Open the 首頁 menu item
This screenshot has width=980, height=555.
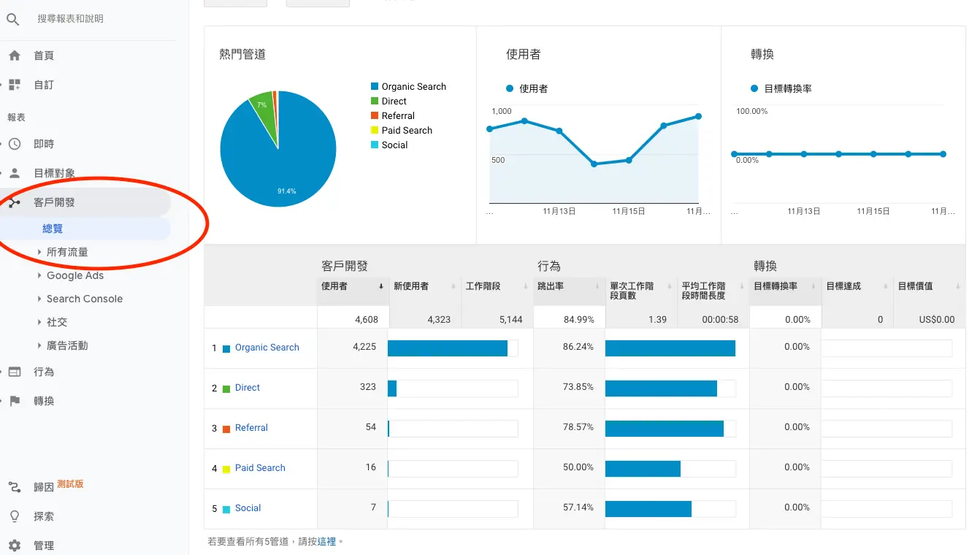44,55
